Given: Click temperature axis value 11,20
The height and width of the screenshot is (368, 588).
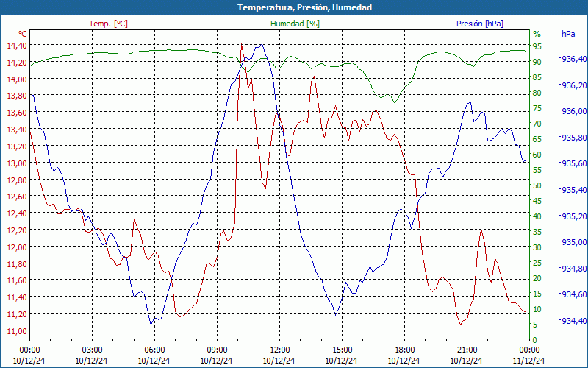Looking at the screenshot, I should [17, 314].
